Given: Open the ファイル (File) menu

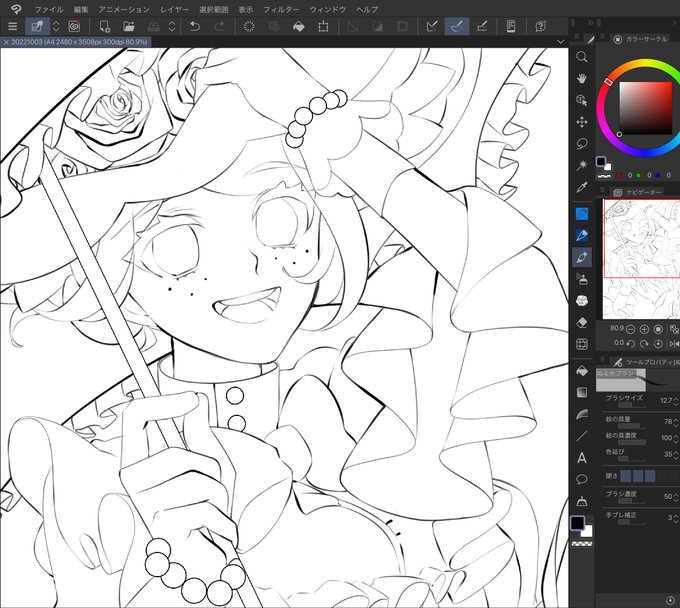Looking at the screenshot, I should [49, 9].
